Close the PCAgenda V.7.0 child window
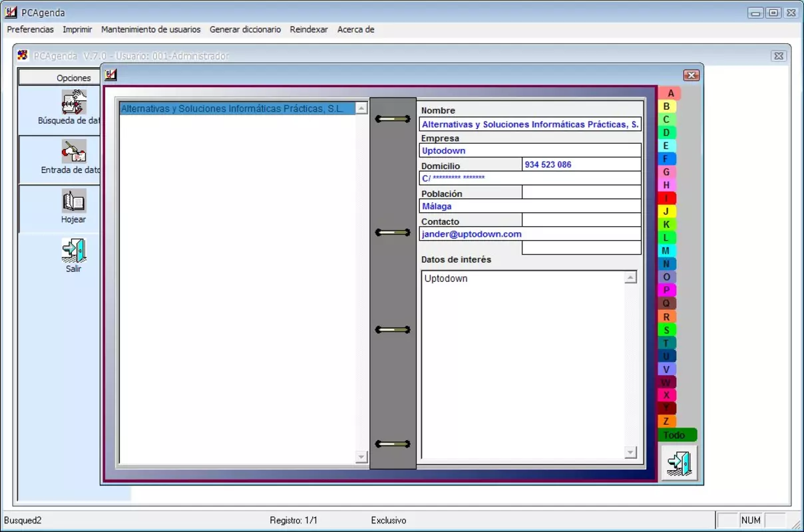804x532 pixels. pyautogui.click(x=779, y=56)
